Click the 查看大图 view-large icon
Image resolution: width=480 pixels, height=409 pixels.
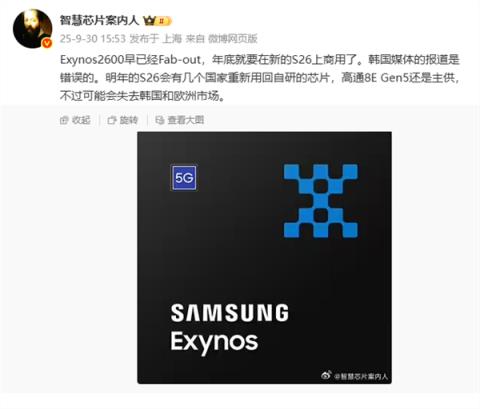pos(160,120)
